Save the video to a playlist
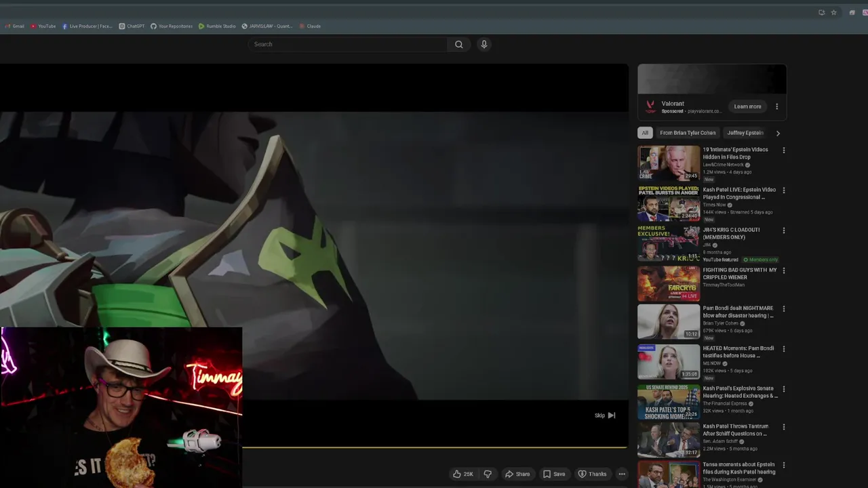The image size is (868, 488). [554, 474]
